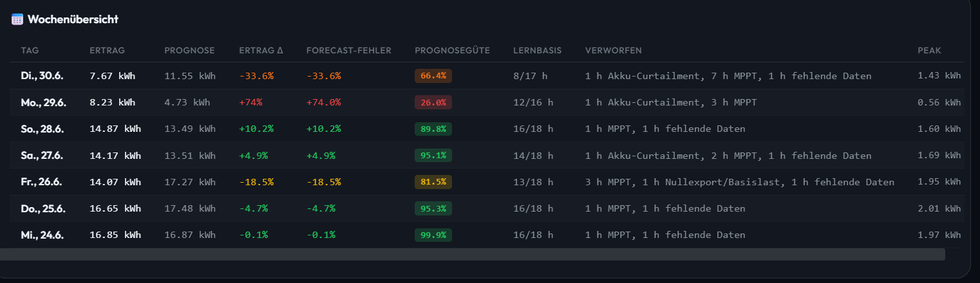Click the 95.1% Prognosegüte badge
This screenshot has height=283, width=980.
[433, 156]
